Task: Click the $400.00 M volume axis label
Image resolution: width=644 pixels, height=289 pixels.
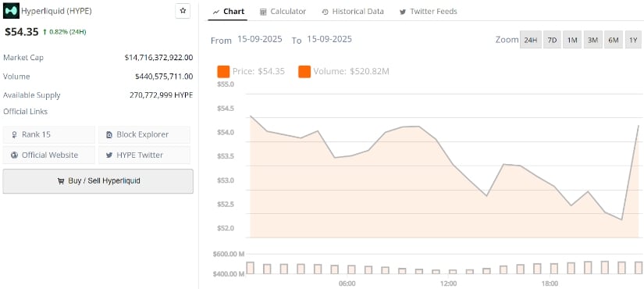Action: 229,274
